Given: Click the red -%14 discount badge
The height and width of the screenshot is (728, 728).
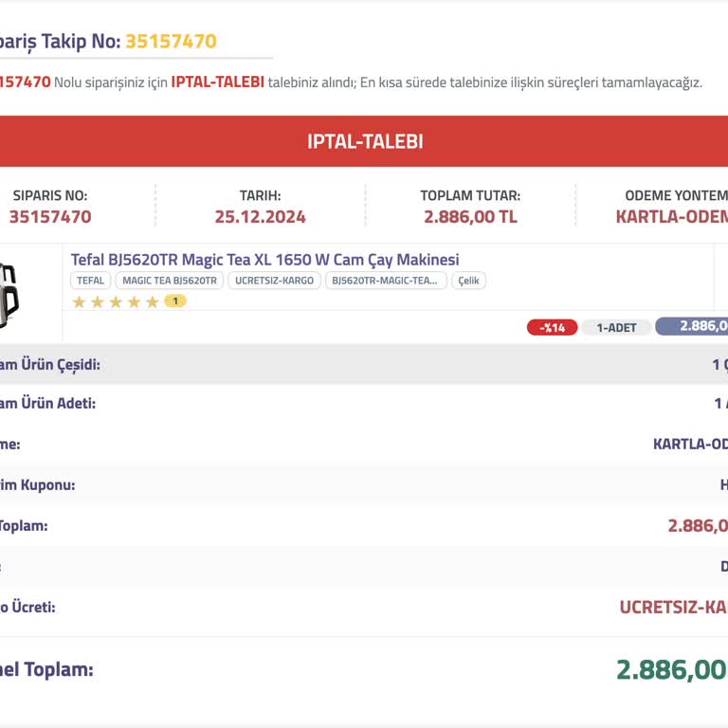Looking at the screenshot, I should point(552,328).
